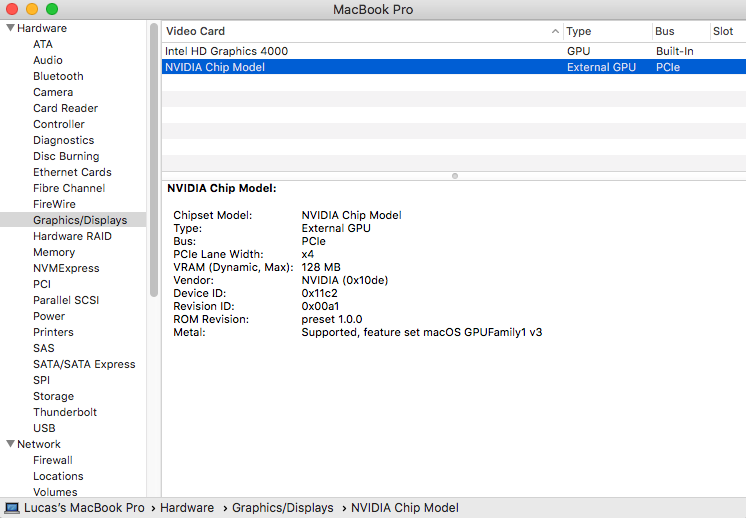Click the Revision ID value 0x00a1
Image resolution: width=746 pixels, height=518 pixels.
click(320, 306)
